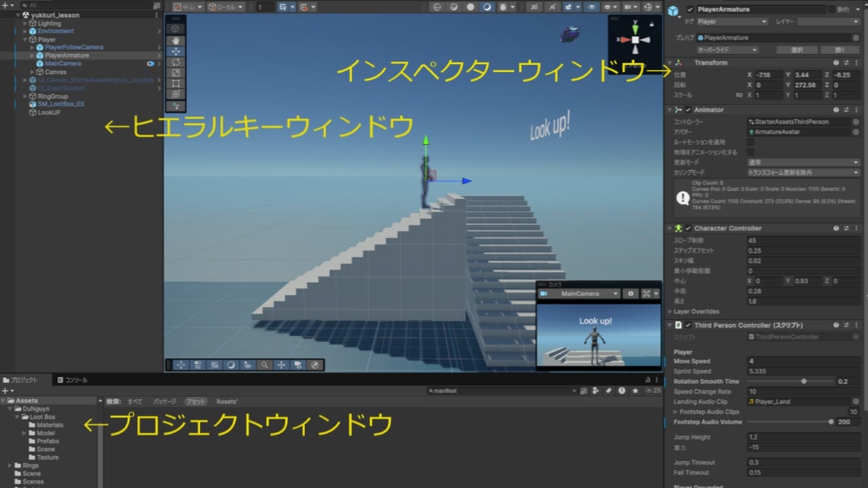868x488 pixels.
Task: Select the Rotate tool
Action: pyautogui.click(x=176, y=62)
